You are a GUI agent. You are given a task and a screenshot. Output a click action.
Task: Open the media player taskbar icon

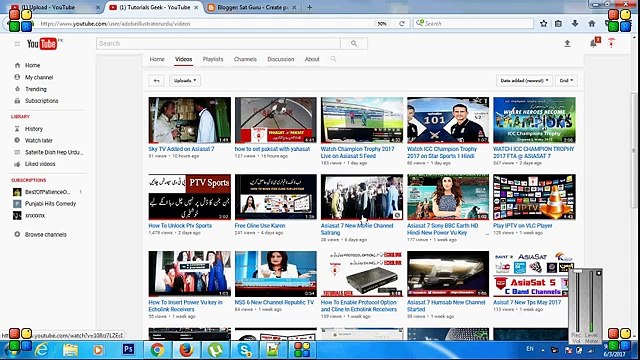98,350
